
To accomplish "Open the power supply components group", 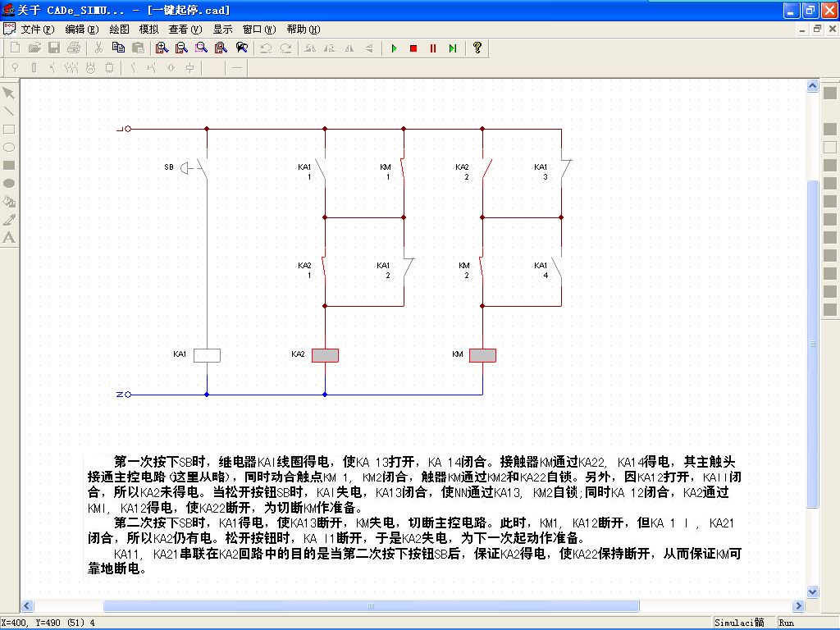I will click(15, 68).
